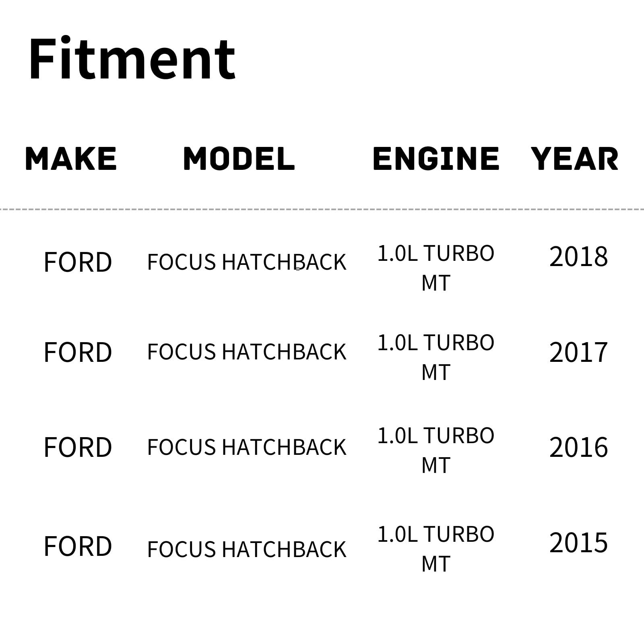The height and width of the screenshot is (644, 644).
Task: Click FORD in the 2017 row
Action: pos(78,353)
